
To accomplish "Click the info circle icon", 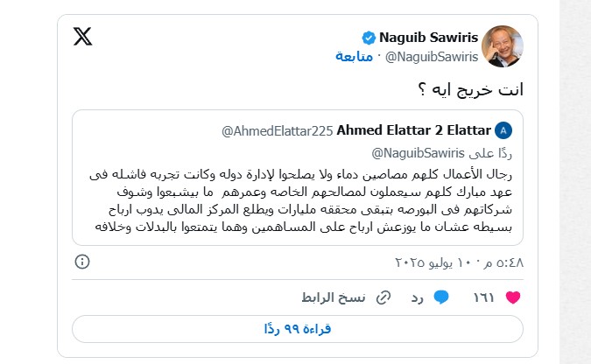I will [x=82, y=262].
